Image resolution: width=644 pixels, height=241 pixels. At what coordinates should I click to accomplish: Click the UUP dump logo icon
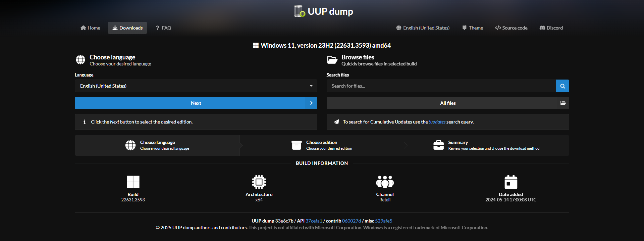(300, 11)
